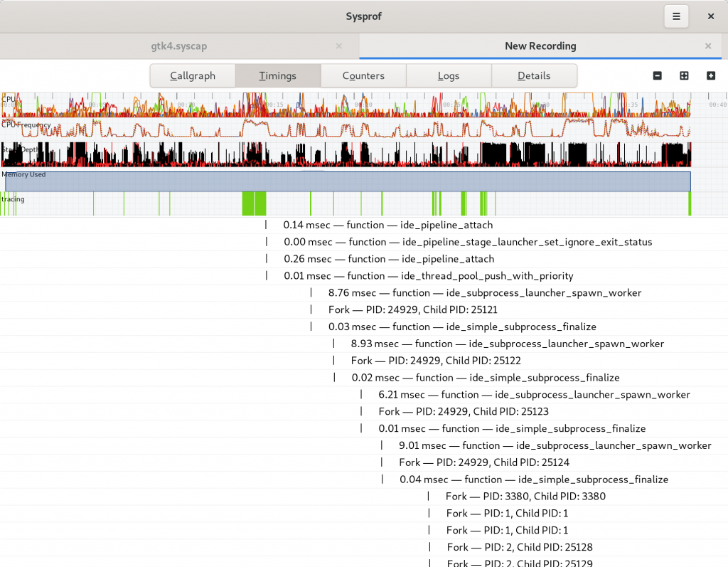The image size is (728, 567).
Task: Click the zoom out icon
Action: [x=658, y=75]
